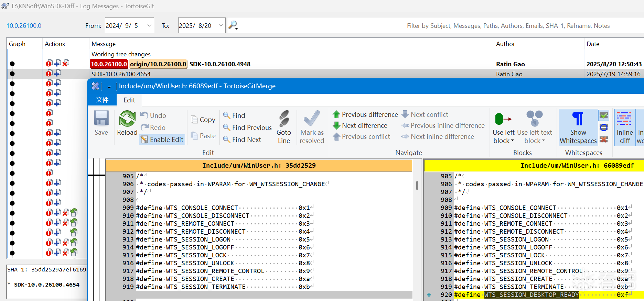Click the origin/10.0.26100.0 remote branch label
The height and width of the screenshot is (301, 644).
(158, 64)
